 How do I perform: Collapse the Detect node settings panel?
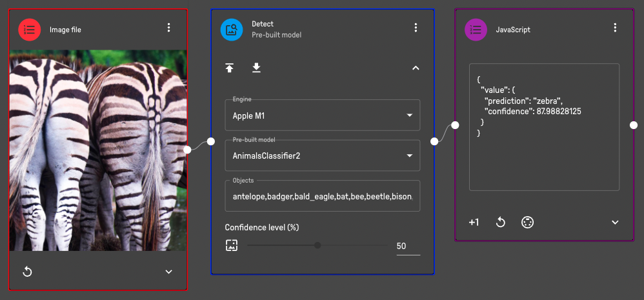[x=416, y=68]
